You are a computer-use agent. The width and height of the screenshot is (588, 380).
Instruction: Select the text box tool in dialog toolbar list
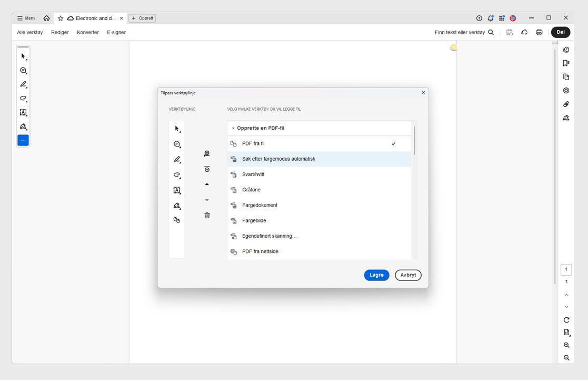tap(177, 190)
